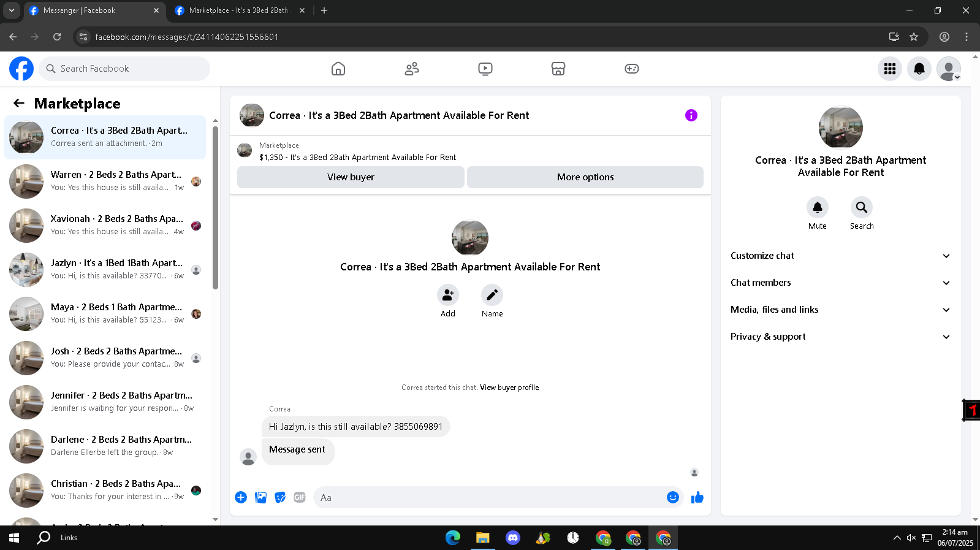Open the Warren 2 Beds 2 Baths chat

105,181
